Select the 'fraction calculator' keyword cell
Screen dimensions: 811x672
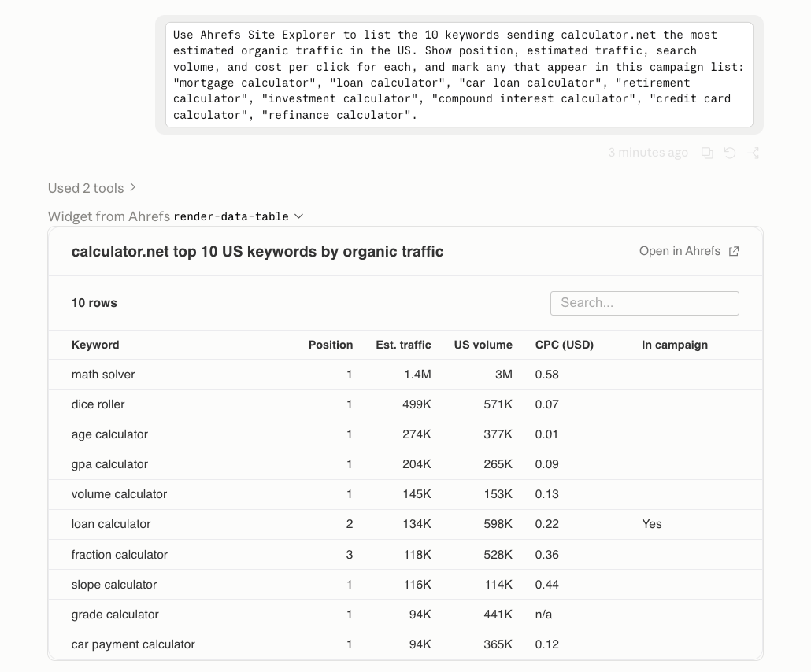click(x=120, y=556)
